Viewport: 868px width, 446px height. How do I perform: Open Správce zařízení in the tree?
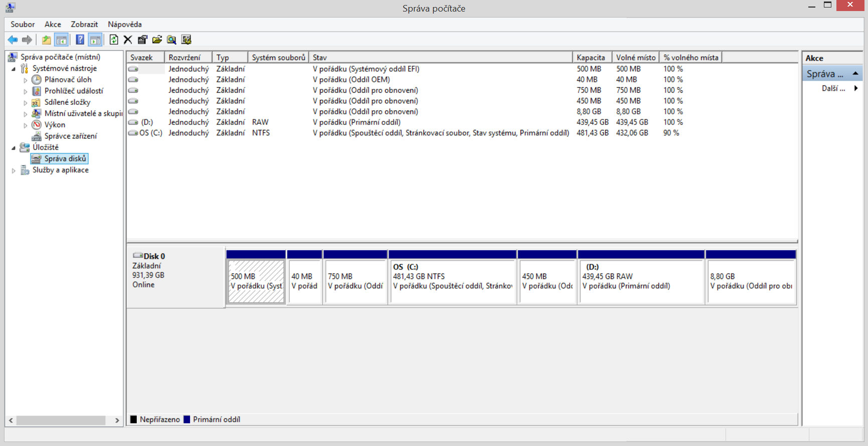[x=70, y=136]
